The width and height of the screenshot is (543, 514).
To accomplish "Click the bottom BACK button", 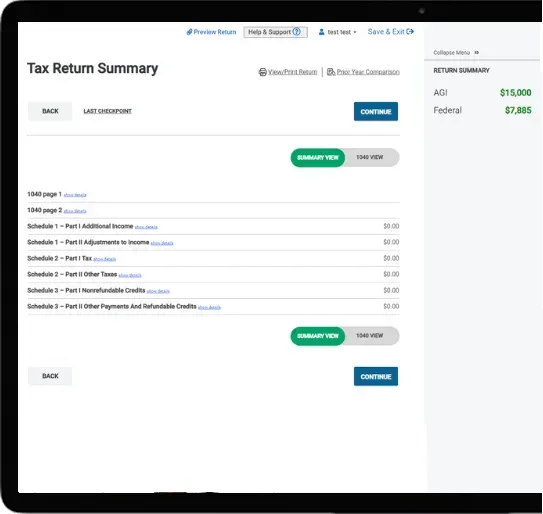I will click(50, 376).
